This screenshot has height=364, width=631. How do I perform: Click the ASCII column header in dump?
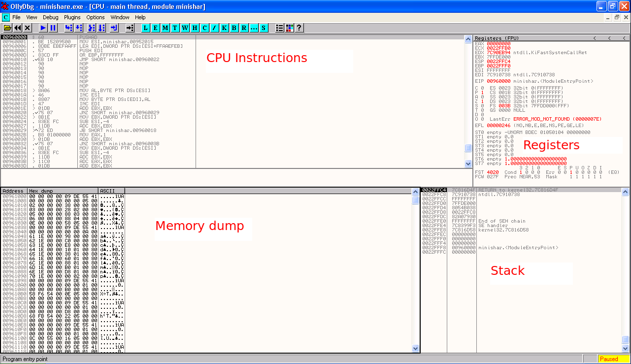click(112, 191)
